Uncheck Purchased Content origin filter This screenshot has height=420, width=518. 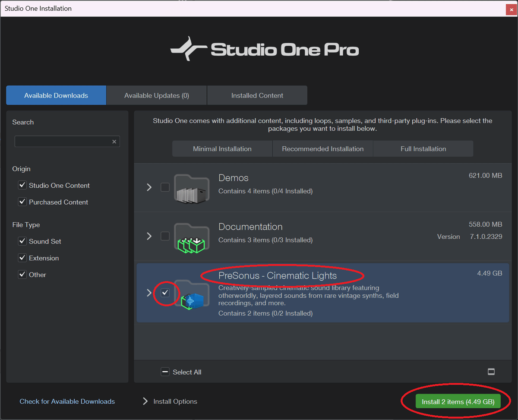22,202
